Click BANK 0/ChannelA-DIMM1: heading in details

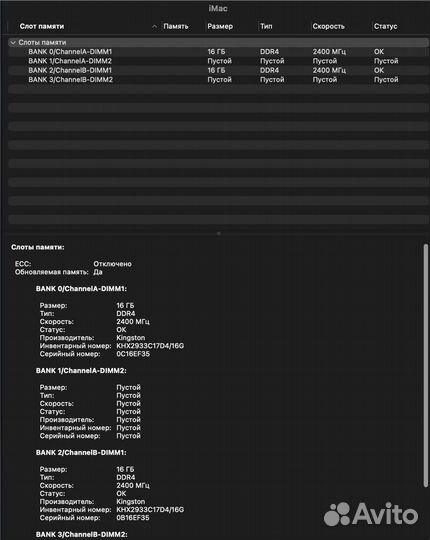click(x=81, y=289)
